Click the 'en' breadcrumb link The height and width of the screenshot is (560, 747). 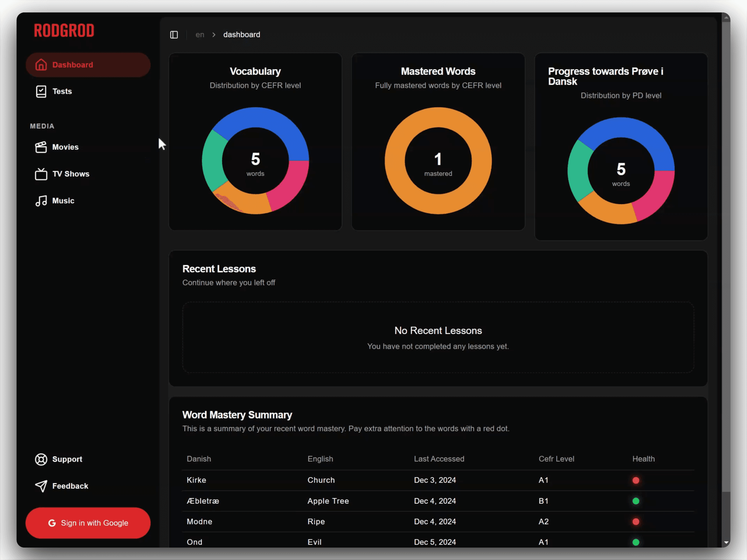click(200, 35)
